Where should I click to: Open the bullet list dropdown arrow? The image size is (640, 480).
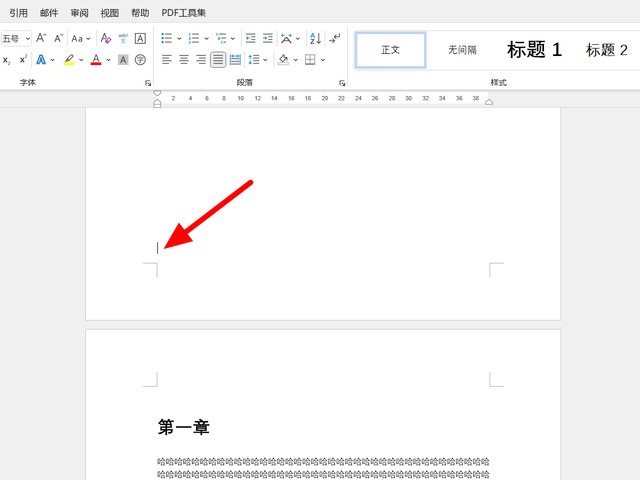179,39
